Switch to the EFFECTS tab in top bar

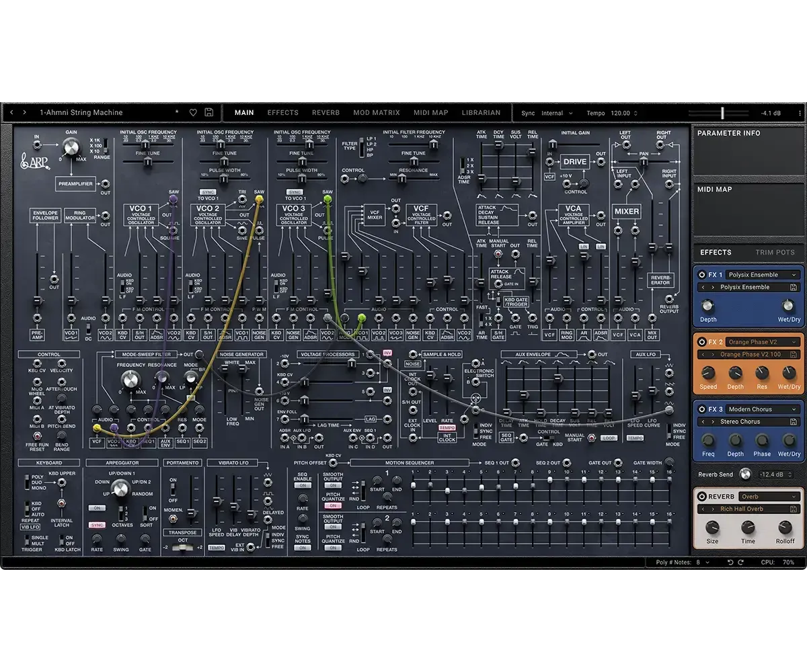click(x=283, y=113)
